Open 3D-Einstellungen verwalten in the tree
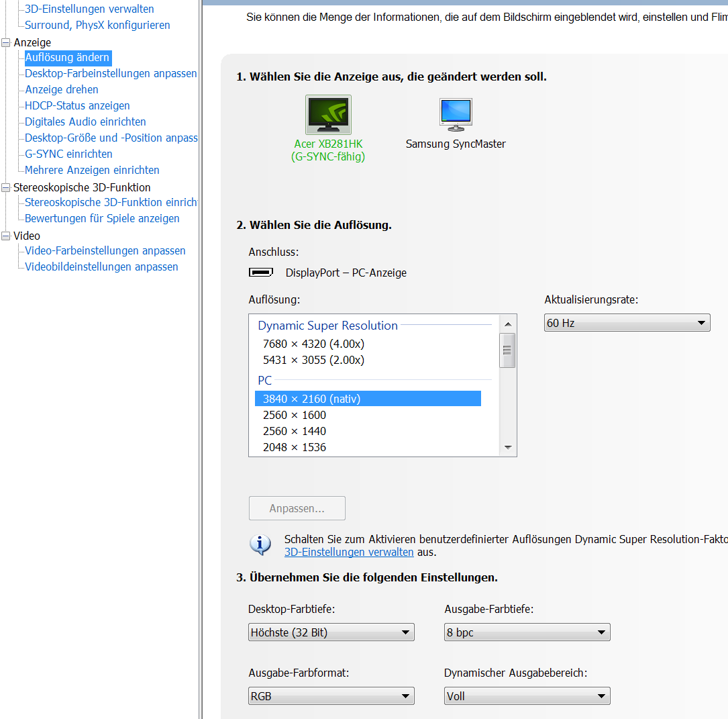This screenshot has height=719, width=728. coord(89,9)
